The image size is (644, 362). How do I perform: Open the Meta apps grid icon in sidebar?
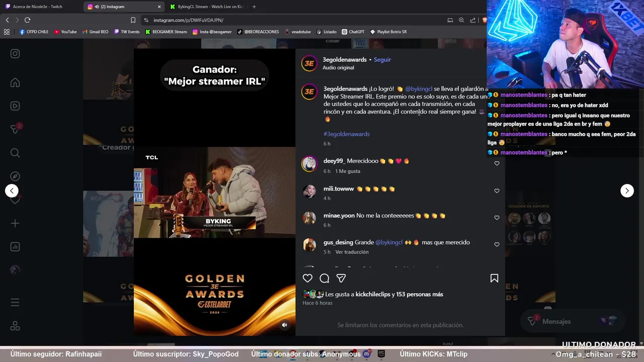click(x=15, y=326)
